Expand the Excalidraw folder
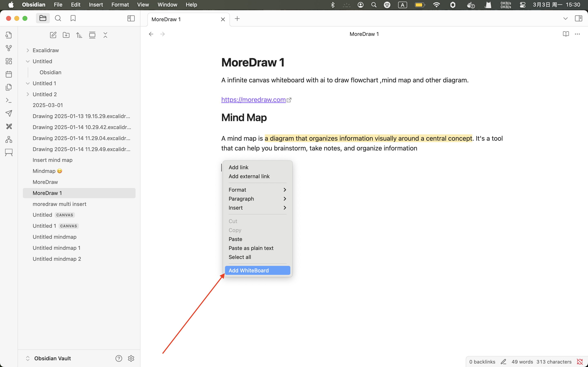 [x=28, y=50]
